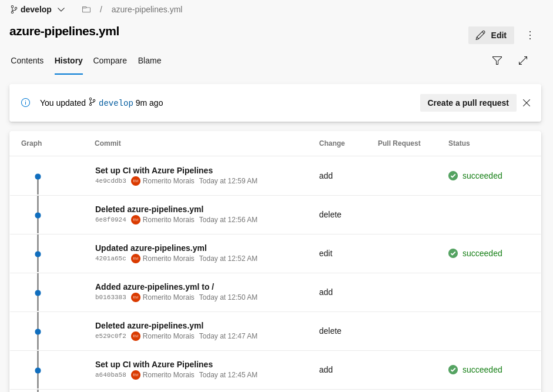Click author avatar on commit a640ba58
This screenshot has height=392, width=553.
tap(136, 375)
